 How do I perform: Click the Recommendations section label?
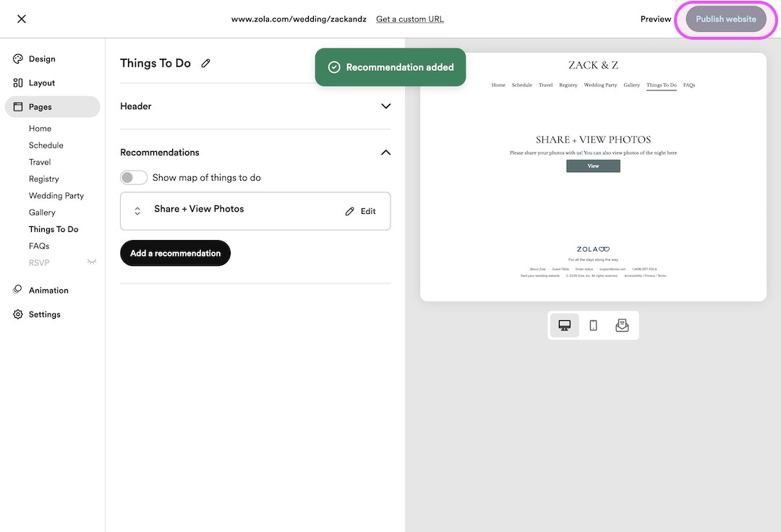point(159,153)
